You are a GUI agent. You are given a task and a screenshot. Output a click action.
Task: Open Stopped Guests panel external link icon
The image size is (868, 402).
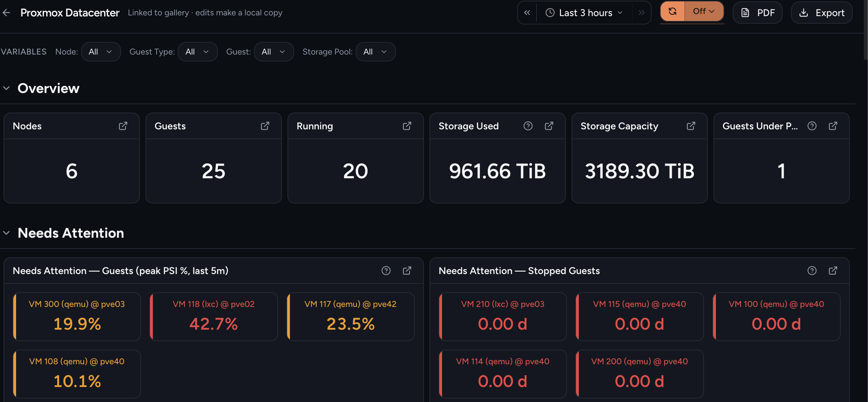833,271
